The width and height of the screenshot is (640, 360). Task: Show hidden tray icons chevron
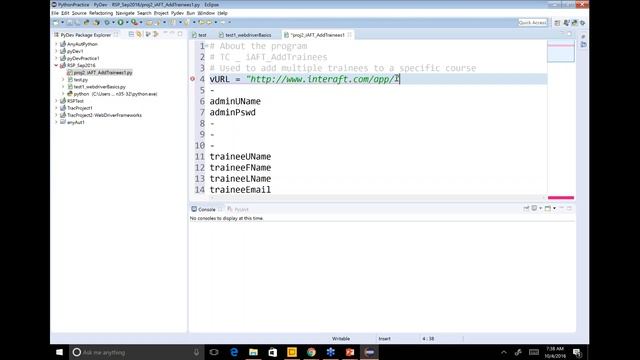[x=504, y=352]
